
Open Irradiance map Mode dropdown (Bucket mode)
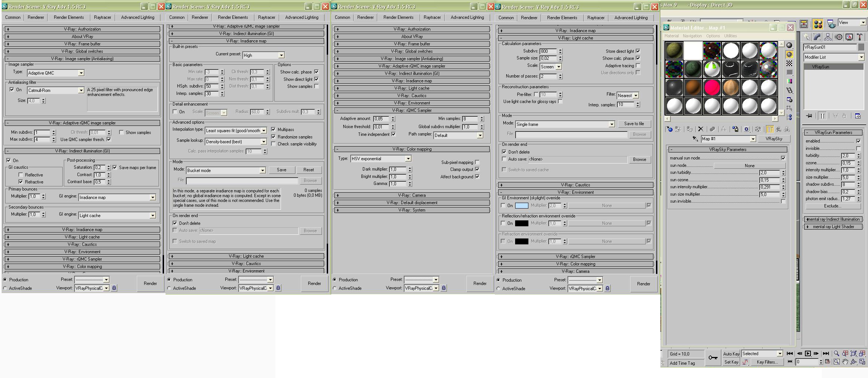(226, 171)
